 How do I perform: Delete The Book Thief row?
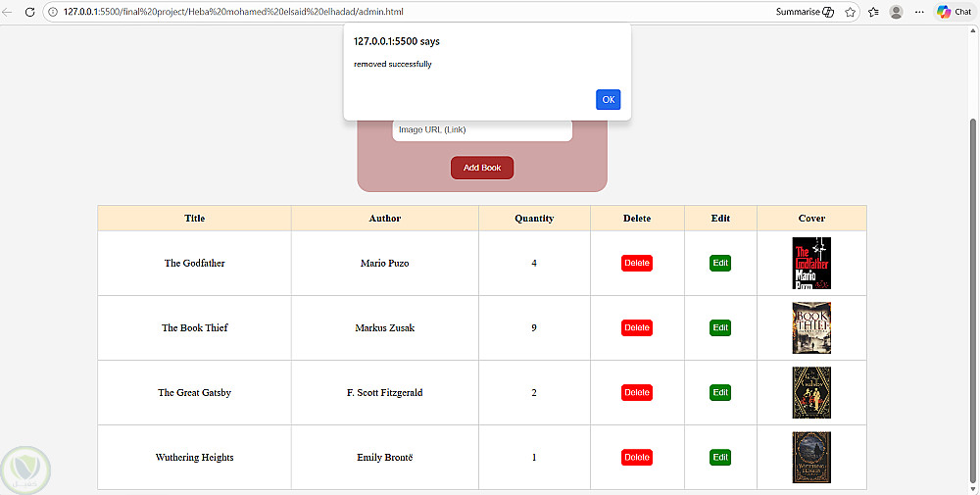[x=637, y=327]
